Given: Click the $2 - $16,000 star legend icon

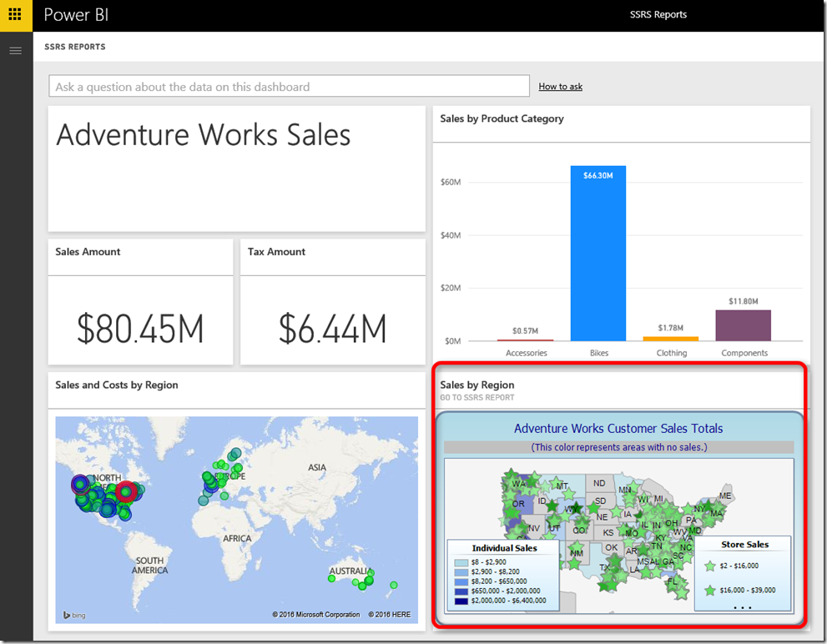Looking at the screenshot, I should click(710, 566).
